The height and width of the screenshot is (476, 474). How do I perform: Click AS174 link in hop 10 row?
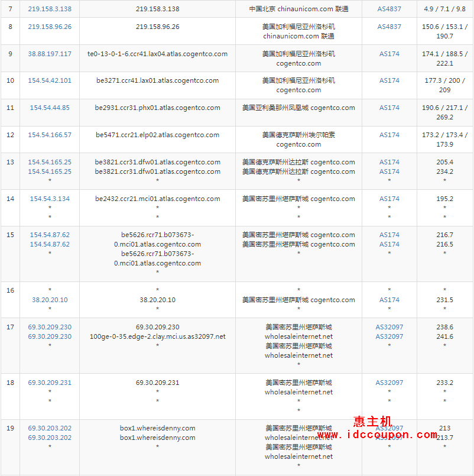pyautogui.click(x=389, y=81)
